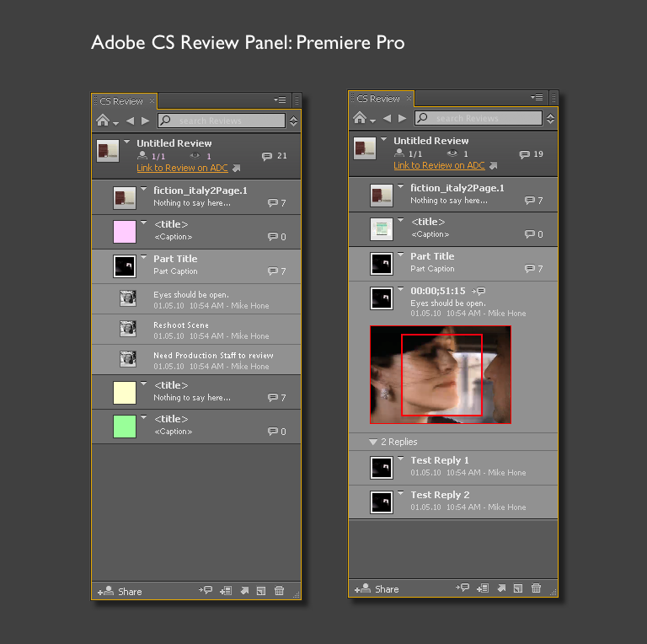Click the new review icon in left panel footer
Screen dimensions: 647x644
pyautogui.click(x=261, y=591)
